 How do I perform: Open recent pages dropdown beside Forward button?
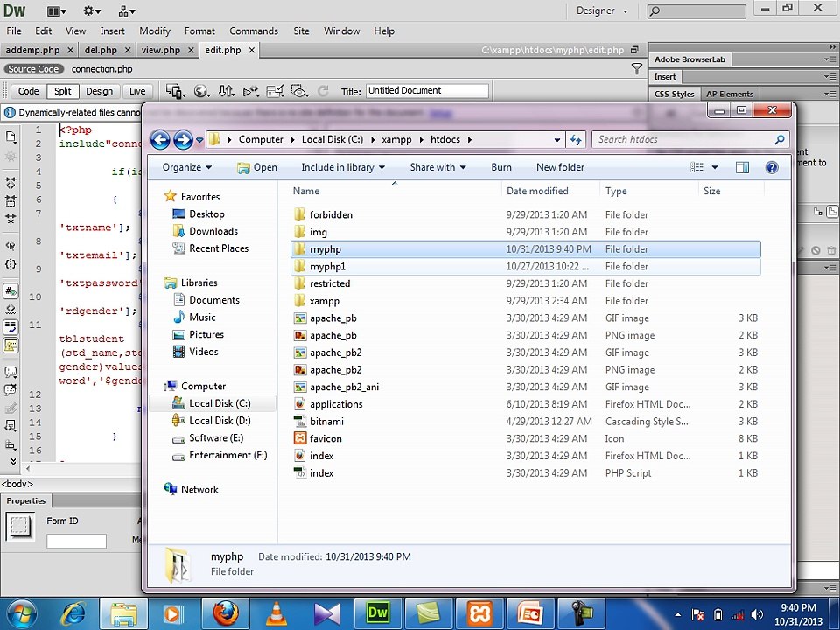tap(199, 140)
